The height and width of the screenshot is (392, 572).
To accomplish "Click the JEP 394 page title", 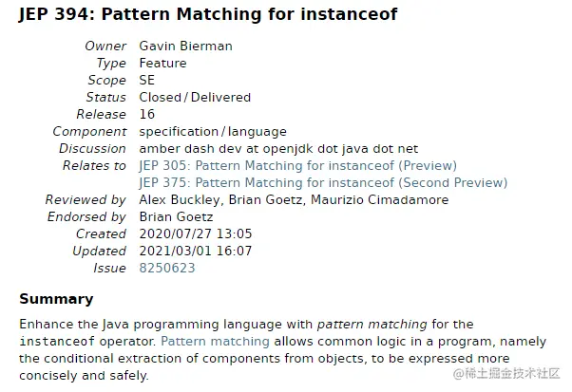I will (x=208, y=15).
